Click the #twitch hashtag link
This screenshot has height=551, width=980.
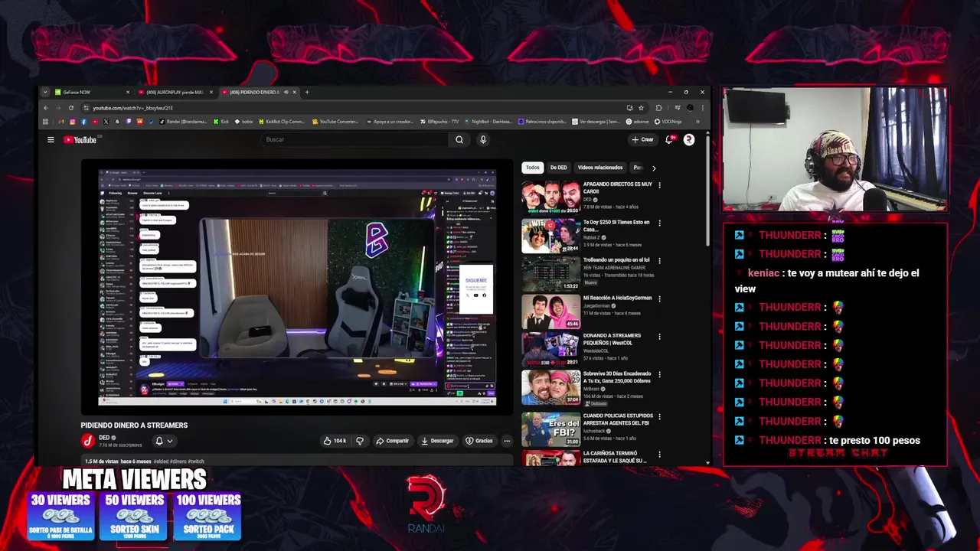coord(196,461)
